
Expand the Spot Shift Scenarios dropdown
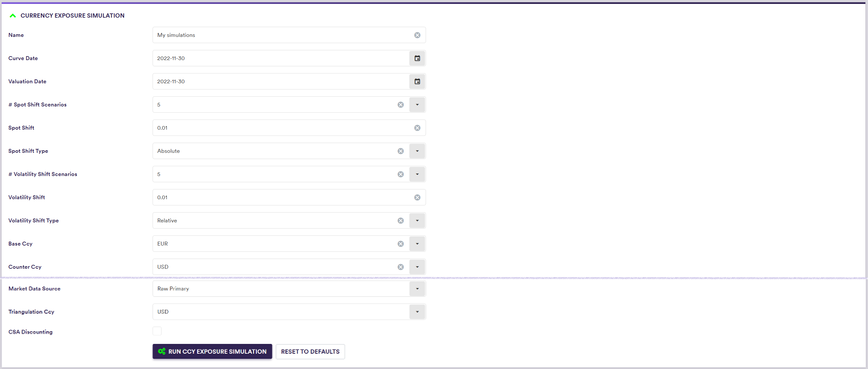417,105
